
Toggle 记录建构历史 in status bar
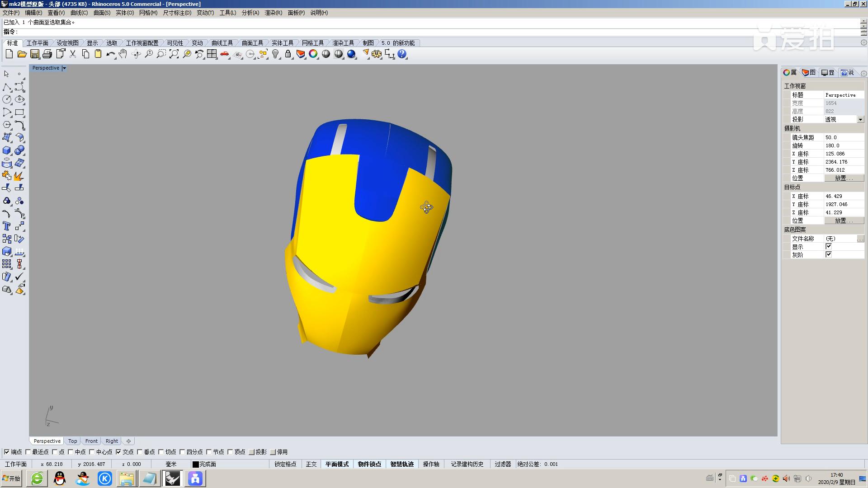point(467,464)
